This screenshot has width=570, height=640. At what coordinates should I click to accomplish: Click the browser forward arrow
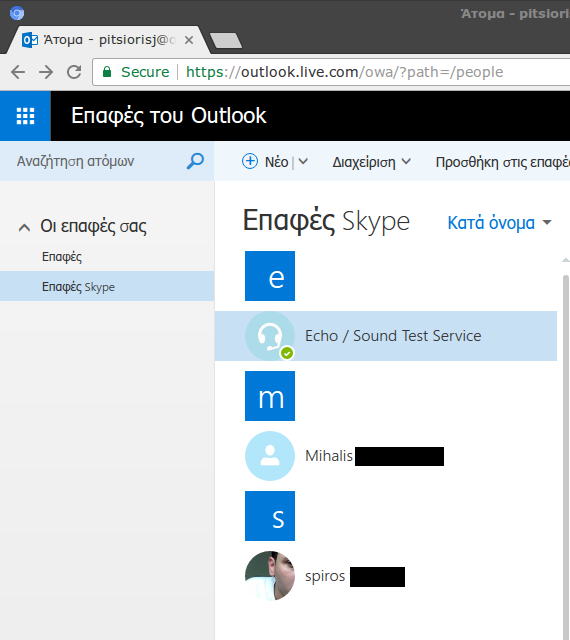click(x=46, y=72)
